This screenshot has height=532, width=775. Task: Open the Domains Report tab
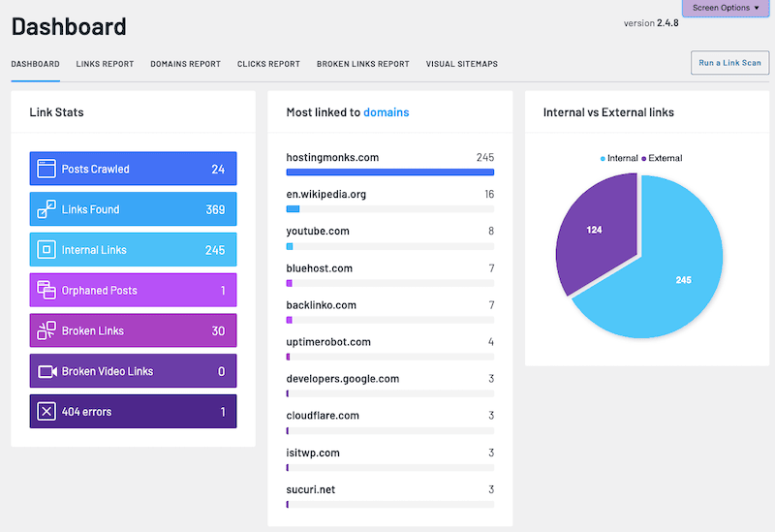pos(185,64)
